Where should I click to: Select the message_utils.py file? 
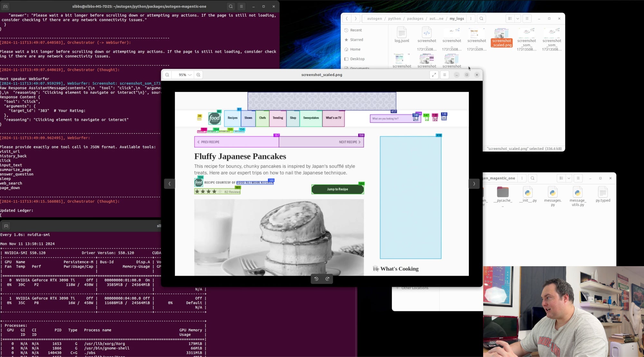pos(578,196)
